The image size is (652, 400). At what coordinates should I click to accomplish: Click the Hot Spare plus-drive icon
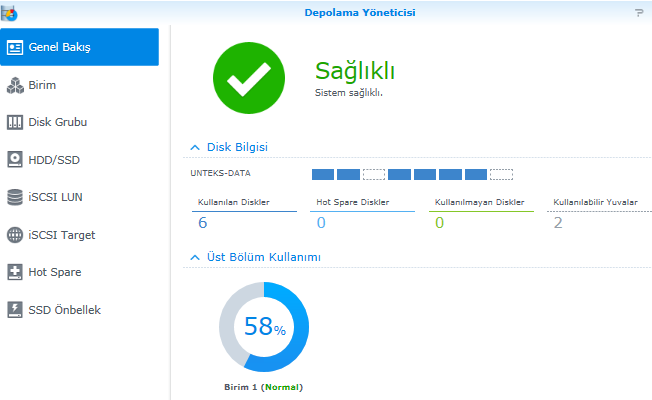click(x=15, y=272)
